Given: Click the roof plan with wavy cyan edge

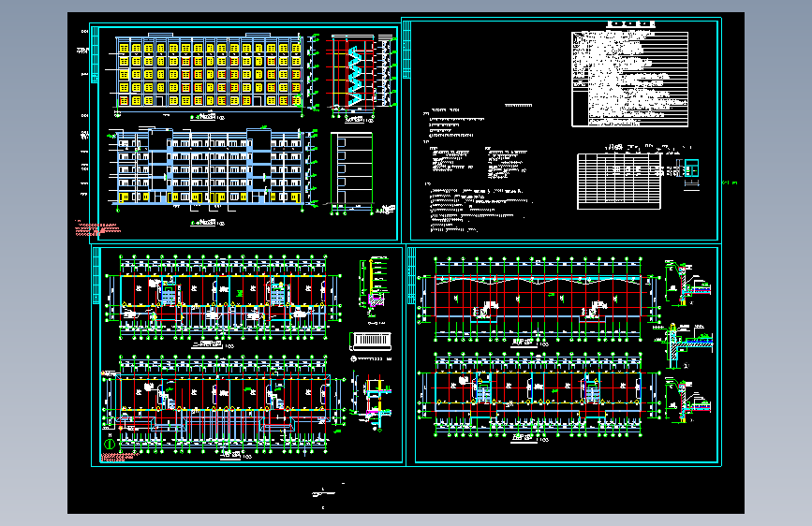Looking at the screenshot, I should (538, 299).
